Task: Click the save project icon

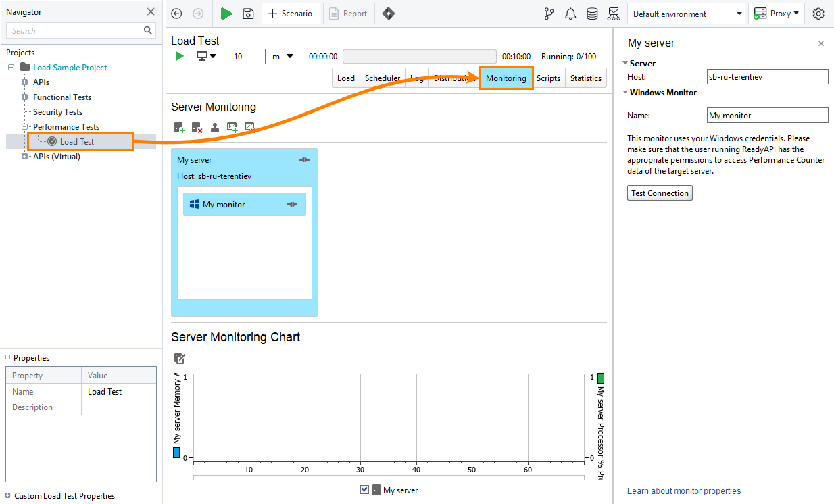Action: tap(248, 14)
